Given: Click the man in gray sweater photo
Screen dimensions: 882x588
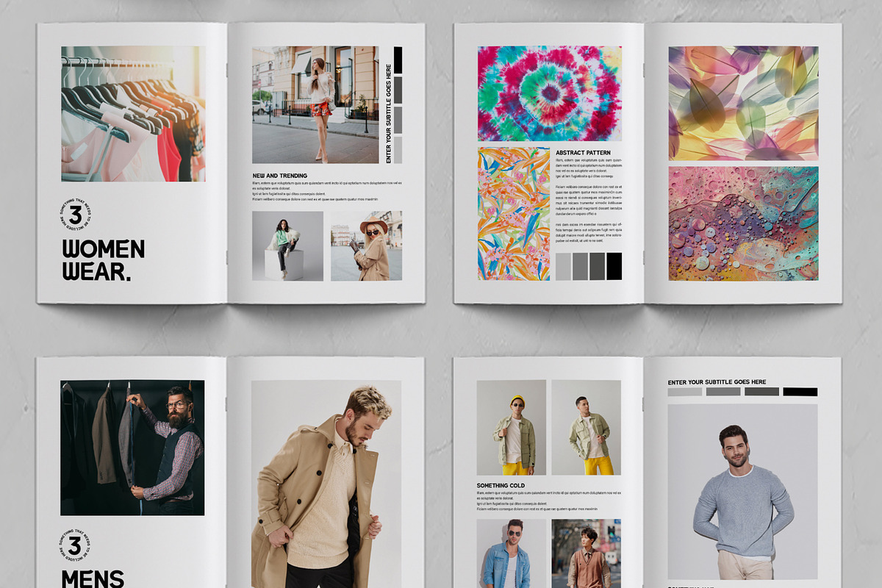Looking at the screenshot, I should click(x=742, y=491).
